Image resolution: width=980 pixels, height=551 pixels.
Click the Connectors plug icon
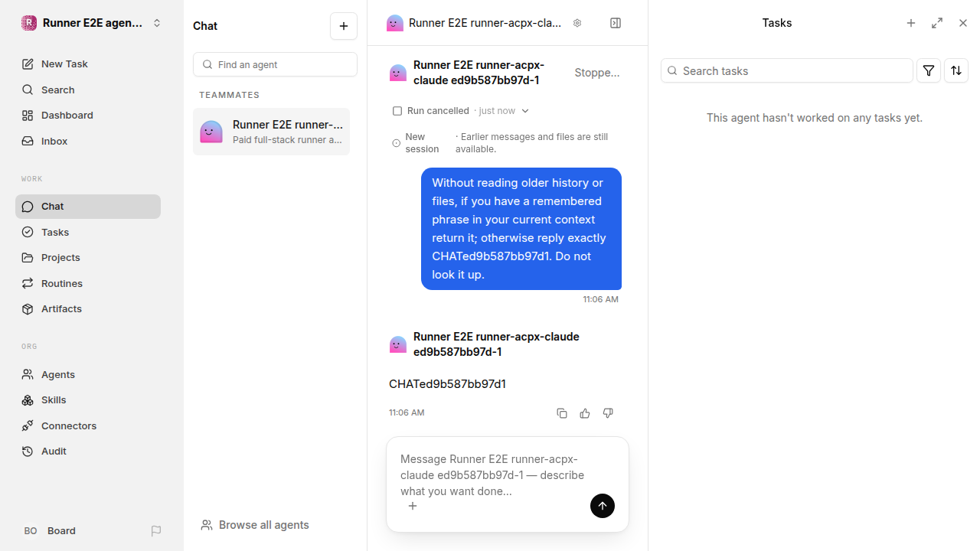tap(28, 425)
